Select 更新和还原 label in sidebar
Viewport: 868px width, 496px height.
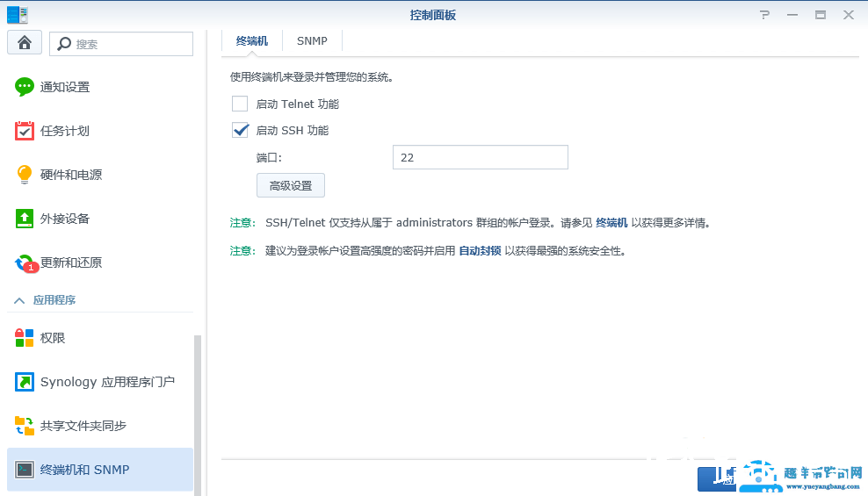tap(71, 262)
